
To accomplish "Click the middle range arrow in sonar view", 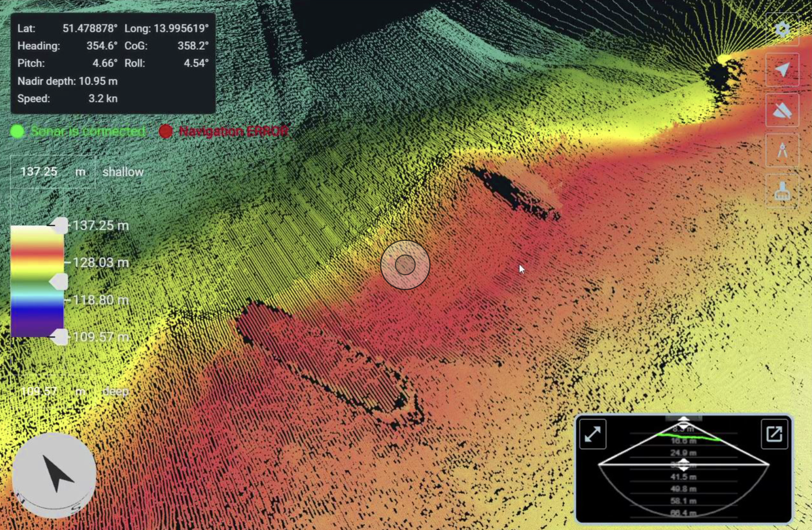I will [683, 464].
